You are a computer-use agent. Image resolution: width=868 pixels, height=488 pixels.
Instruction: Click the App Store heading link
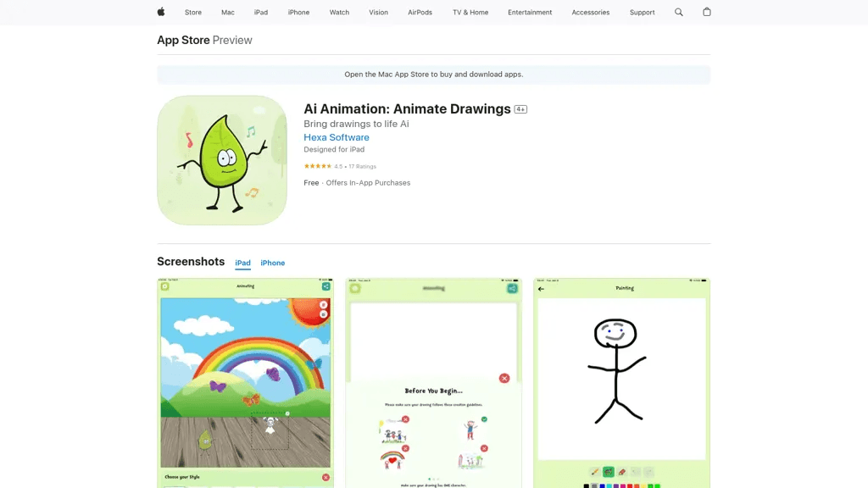(183, 41)
